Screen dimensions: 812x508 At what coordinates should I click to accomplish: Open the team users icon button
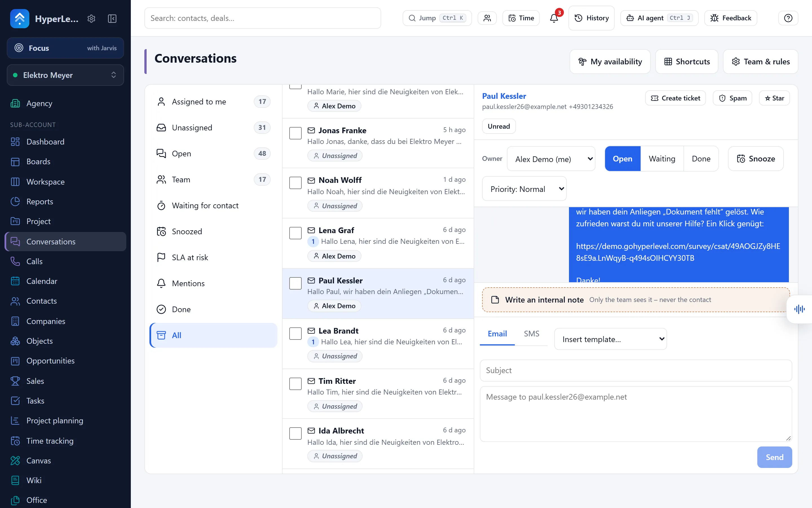tap(487, 18)
